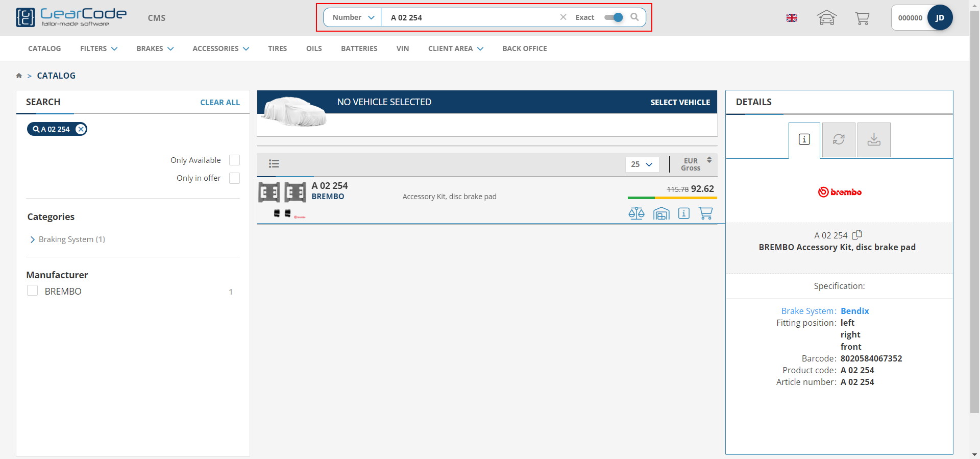The width and height of the screenshot is (980, 459).
Task: Click the compare scales icon on product row
Action: click(x=636, y=213)
